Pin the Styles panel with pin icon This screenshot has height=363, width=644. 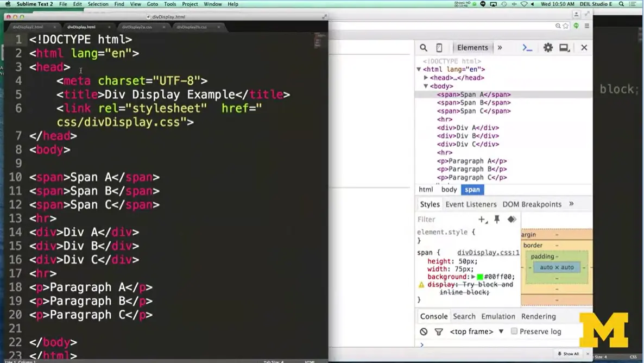[x=497, y=220]
